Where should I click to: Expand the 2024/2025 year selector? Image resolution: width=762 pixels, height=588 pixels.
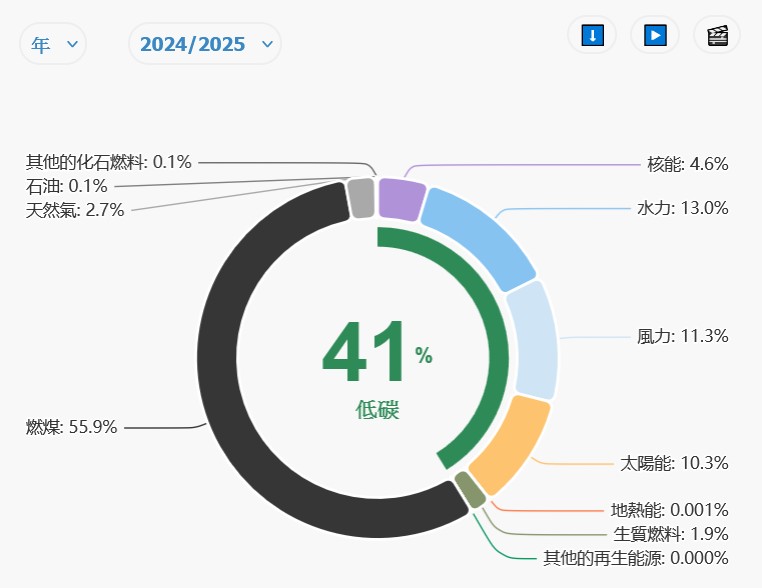pos(205,44)
